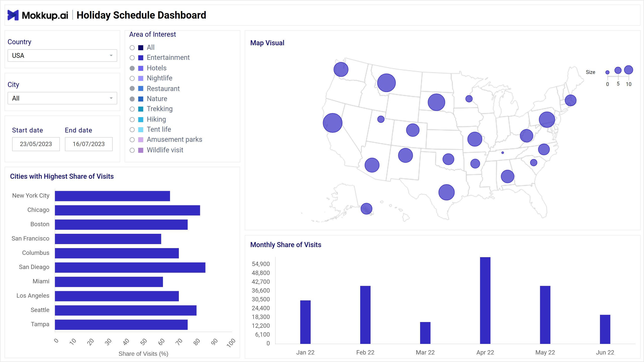Select the Nightlife radio button
The height and width of the screenshot is (362, 644).
coord(132,78)
